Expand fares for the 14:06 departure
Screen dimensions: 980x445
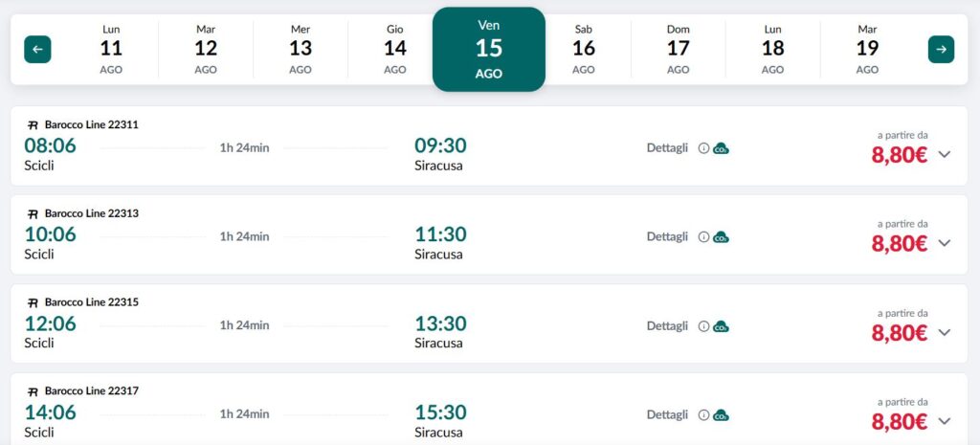[945, 421]
